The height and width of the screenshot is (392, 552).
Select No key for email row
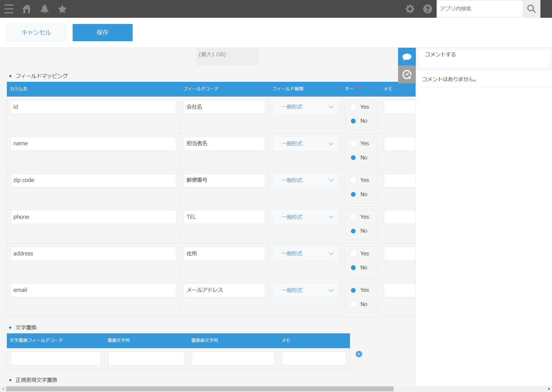coord(353,304)
